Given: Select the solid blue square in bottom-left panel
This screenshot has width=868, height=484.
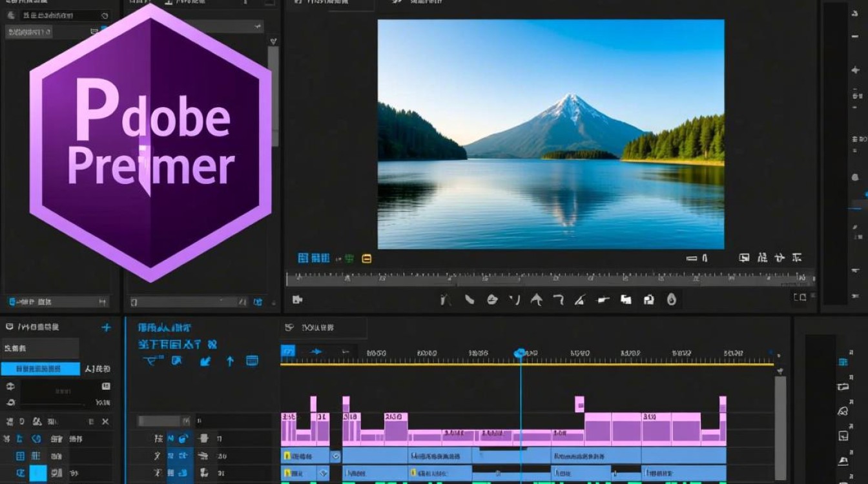Looking at the screenshot, I should pyautogui.click(x=38, y=474).
